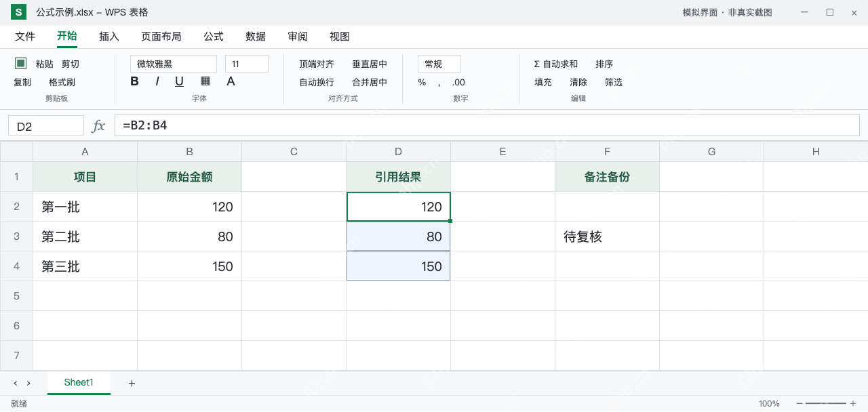
Task: Toggle bold formatting with B
Action: pos(134,81)
